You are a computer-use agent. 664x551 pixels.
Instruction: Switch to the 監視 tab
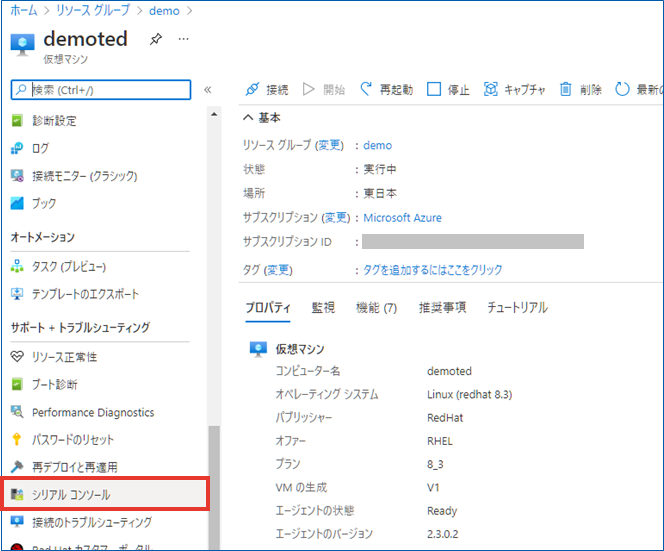323,307
